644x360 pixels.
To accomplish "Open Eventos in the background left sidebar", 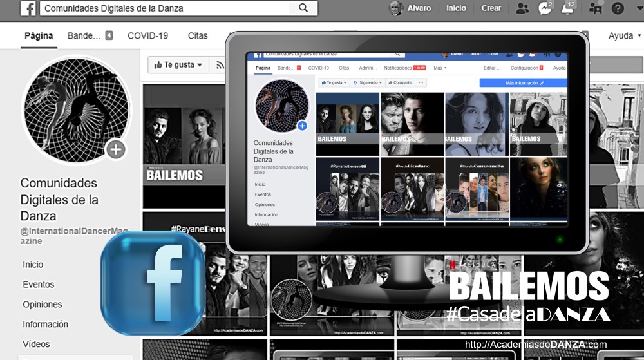I will point(38,285).
